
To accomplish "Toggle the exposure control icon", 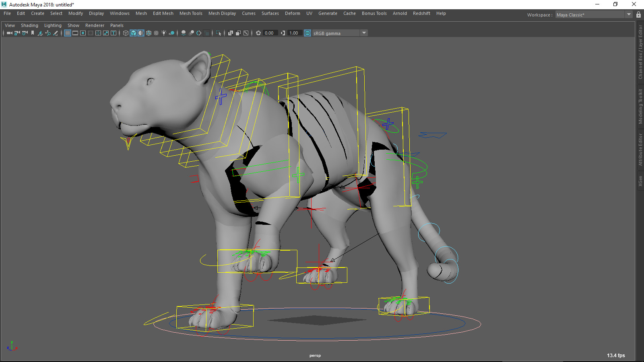I will (258, 33).
